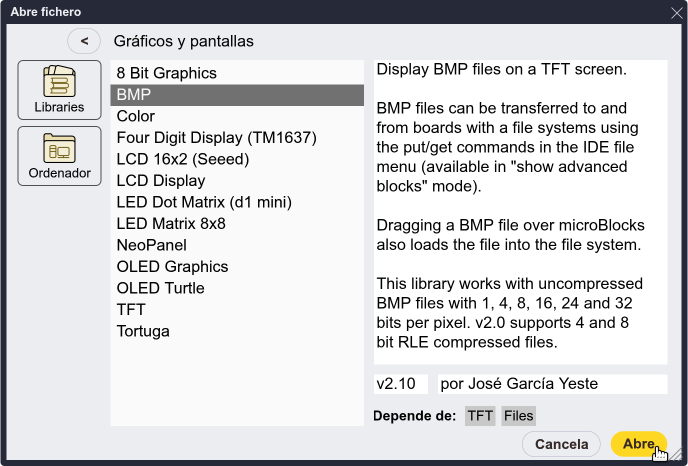Pick the NeoPanel library
The height and width of the screenshot is (466, 688).
pos(237,245)
